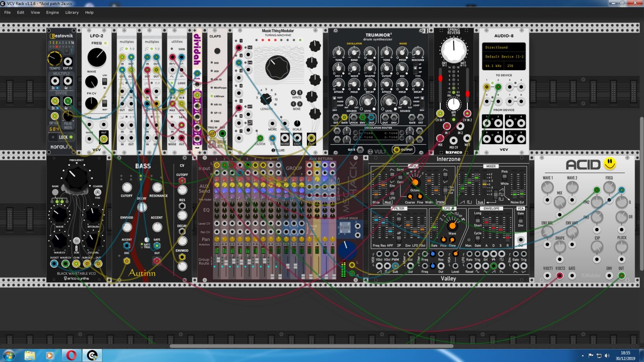Click the Trummor OUTPUT jack
This screenshot has height=362, width=644.
click(x=396, y=149)
